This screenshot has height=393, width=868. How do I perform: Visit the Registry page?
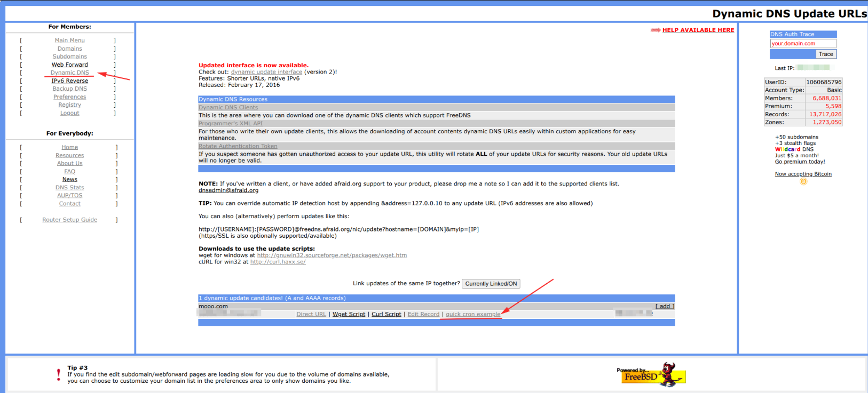(70, 105)
